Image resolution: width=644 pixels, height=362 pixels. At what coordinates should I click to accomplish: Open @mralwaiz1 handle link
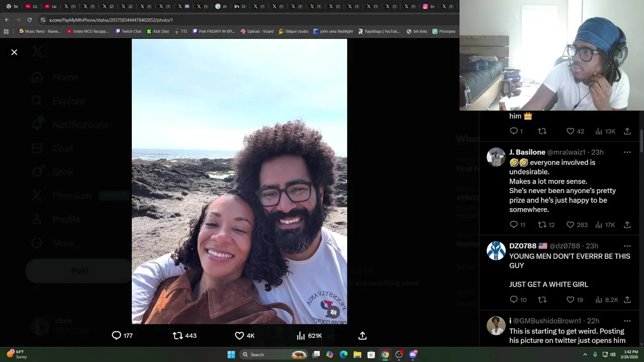point(566,152)
